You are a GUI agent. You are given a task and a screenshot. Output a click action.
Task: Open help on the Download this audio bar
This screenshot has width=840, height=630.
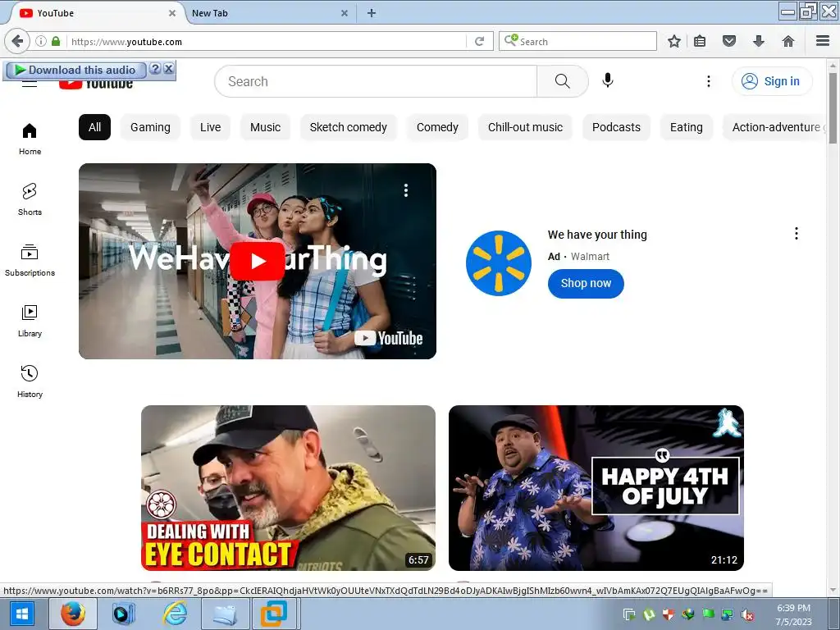(x=155, y=69)
